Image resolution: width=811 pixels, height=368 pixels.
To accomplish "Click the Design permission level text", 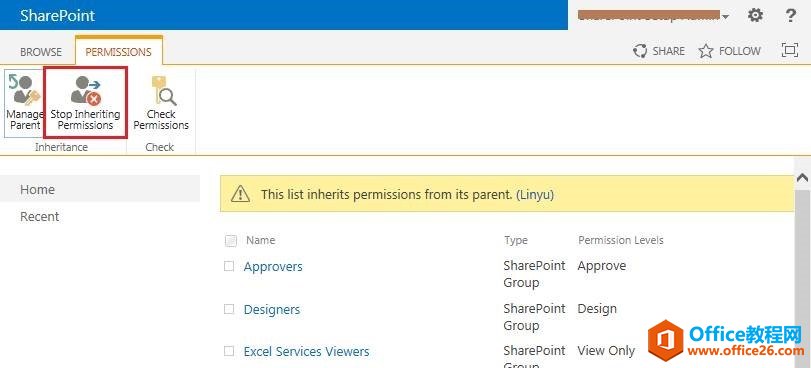I will 597,308.
